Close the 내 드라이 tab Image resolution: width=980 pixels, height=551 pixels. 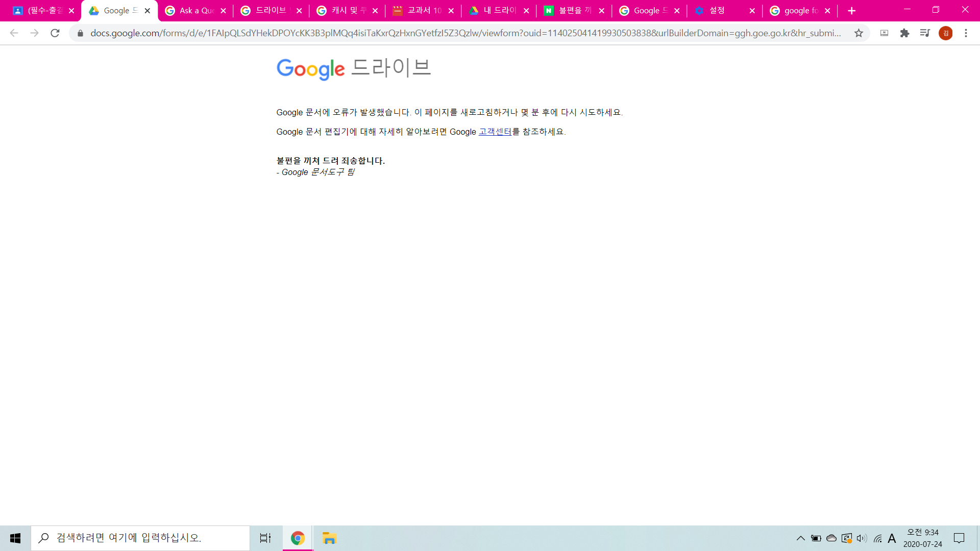[x=526, y=11]
